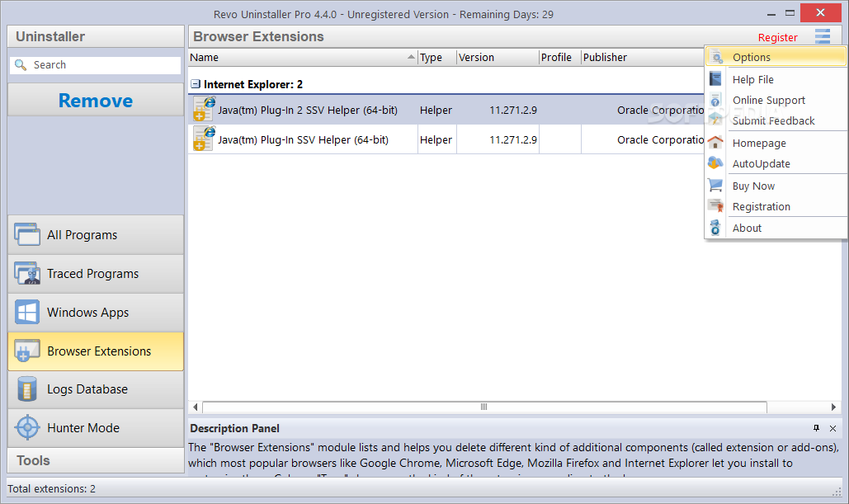Select Submit Feedback menu entry
The image size is (849, 504).
776,120
